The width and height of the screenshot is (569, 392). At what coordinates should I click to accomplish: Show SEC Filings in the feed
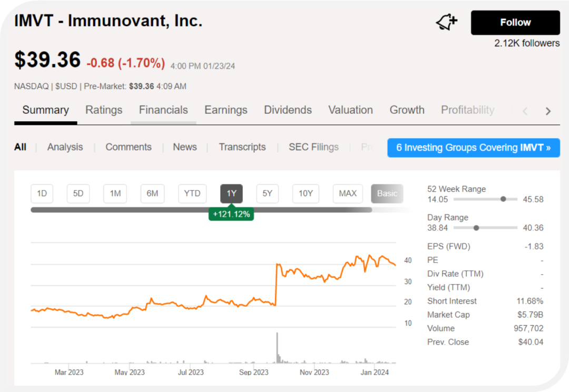click(313, 147)
